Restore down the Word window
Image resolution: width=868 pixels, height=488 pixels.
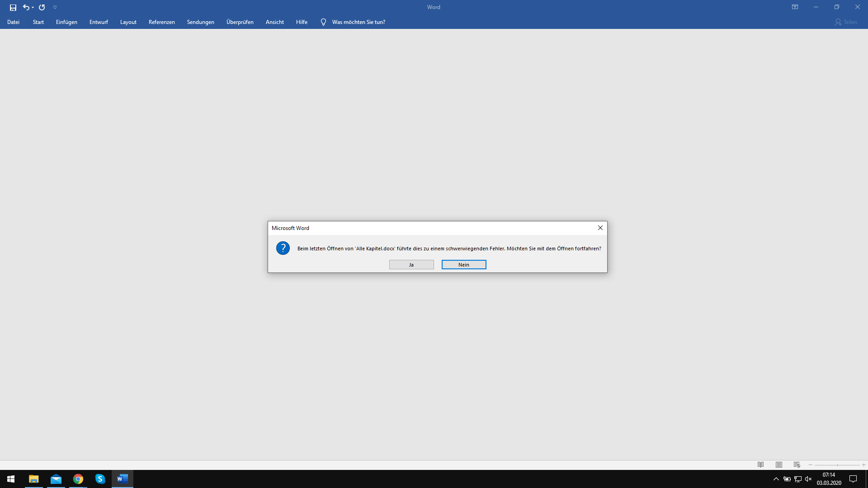coord(837,7)
